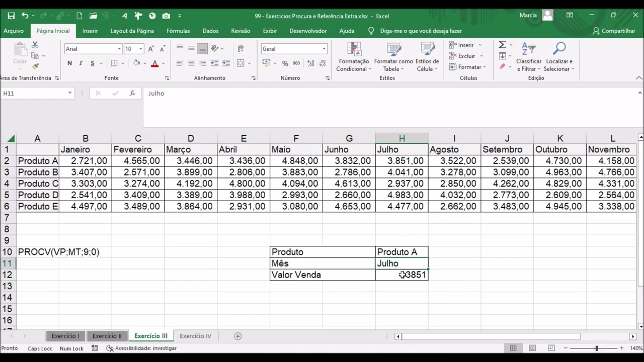Switch to the Dados ribbon tab

(210, 31)
